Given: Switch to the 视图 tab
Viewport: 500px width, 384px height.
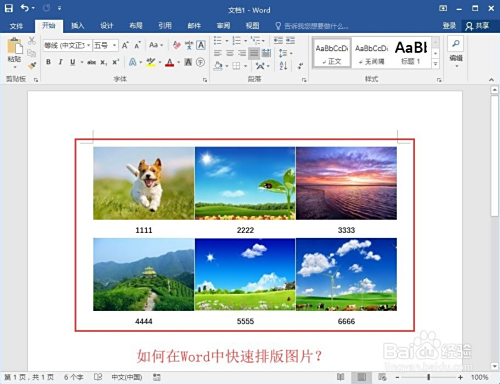Looking at the screenshot, I should click(252, 26).
